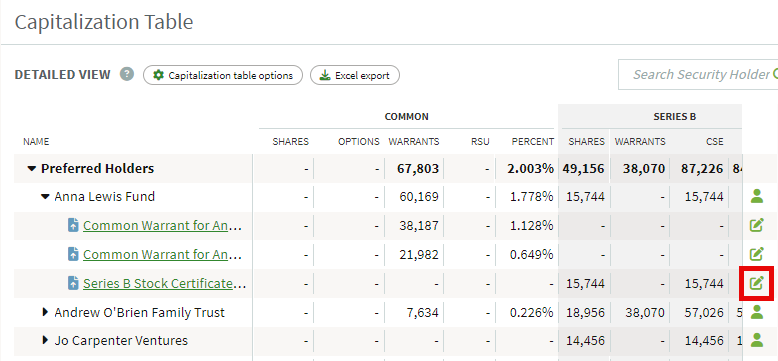Expand Andrew O'Brien Family Trust row
This screenshot has height=361, width=778.
tap(46, 312)
